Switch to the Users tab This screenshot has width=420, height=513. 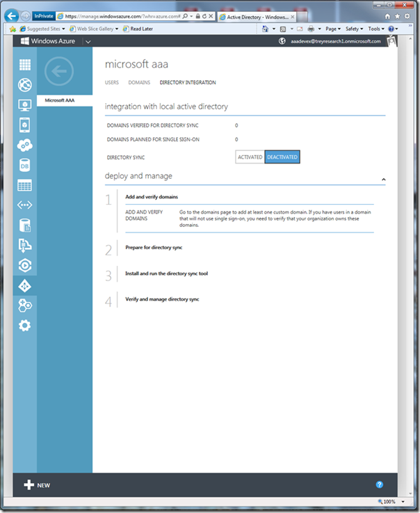tap(112, 82)
